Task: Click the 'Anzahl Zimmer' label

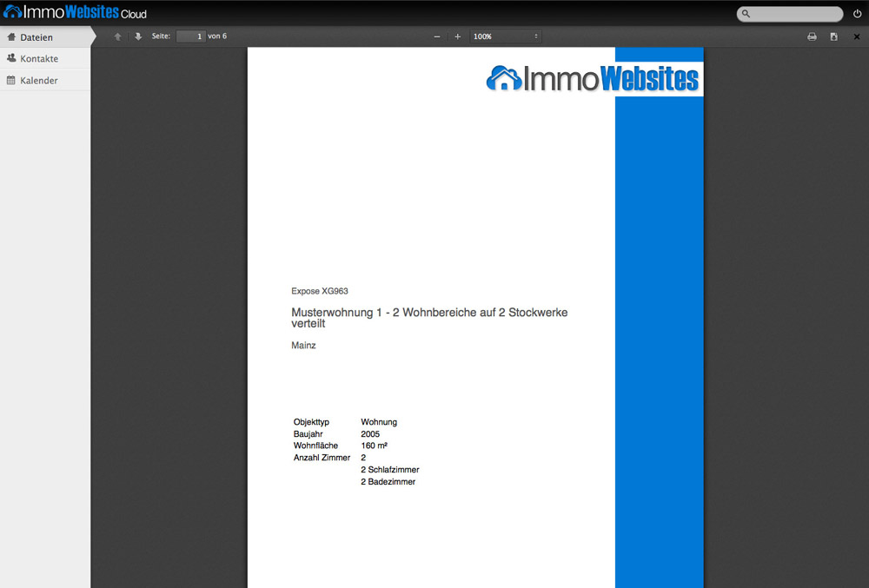Action: (x=322, y=458)
